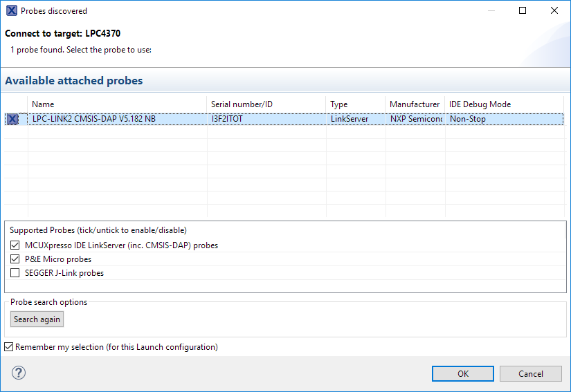Untick the P&E Micro probes checkbox
This screenshot has width=571, height=392.
tap(15, 259)
